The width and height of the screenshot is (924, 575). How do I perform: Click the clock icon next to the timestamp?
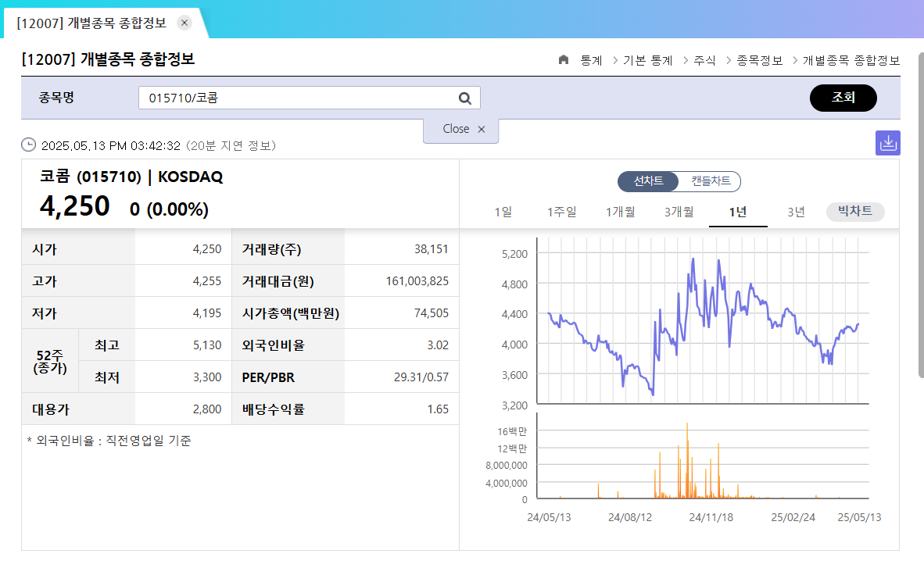click(x=27, y=145)
